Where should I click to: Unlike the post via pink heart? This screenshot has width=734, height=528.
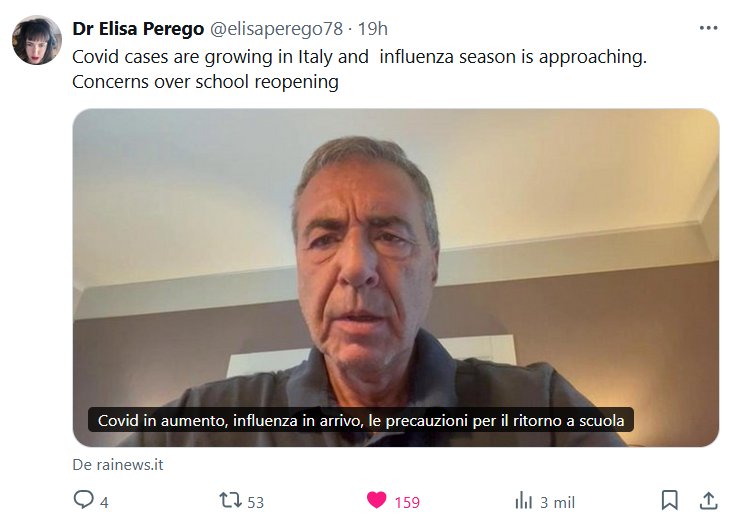tap(376, 500)
